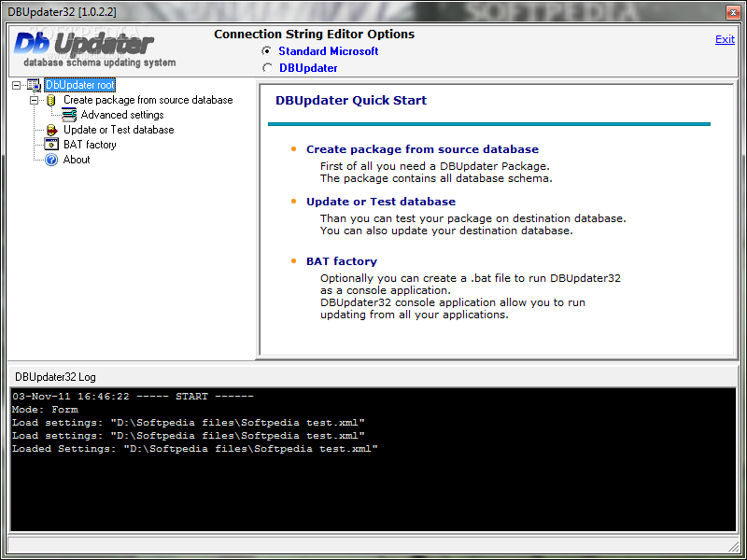Click the Connection String Editor Options heading
Image resolution: width=747 pixels, height=560 pixels.
click(x=314, y=35)
